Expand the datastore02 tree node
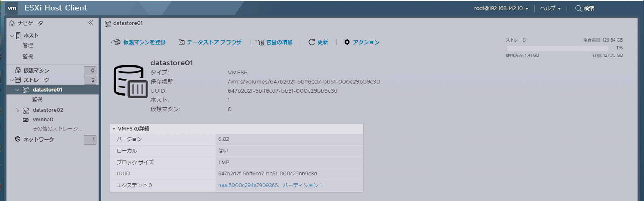 [x=17, y=110]
